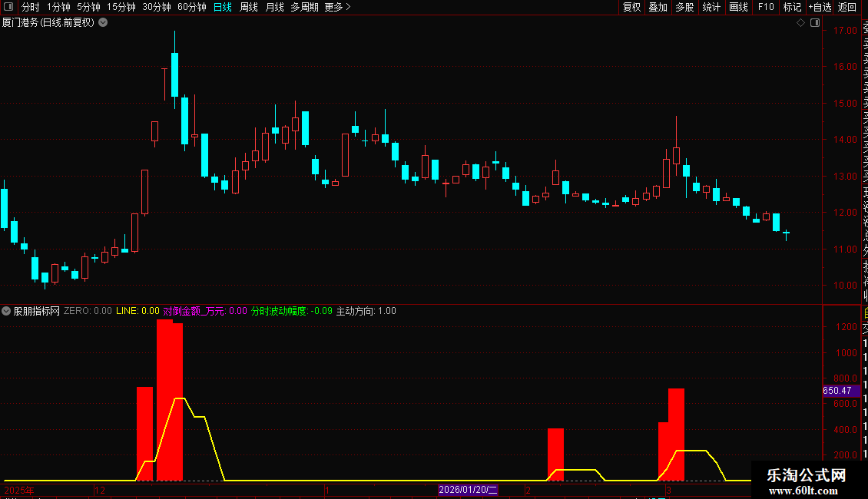Click the 17.00 price axis label
This screenshot has width=868, height=499.
click(x=845, y=31)
